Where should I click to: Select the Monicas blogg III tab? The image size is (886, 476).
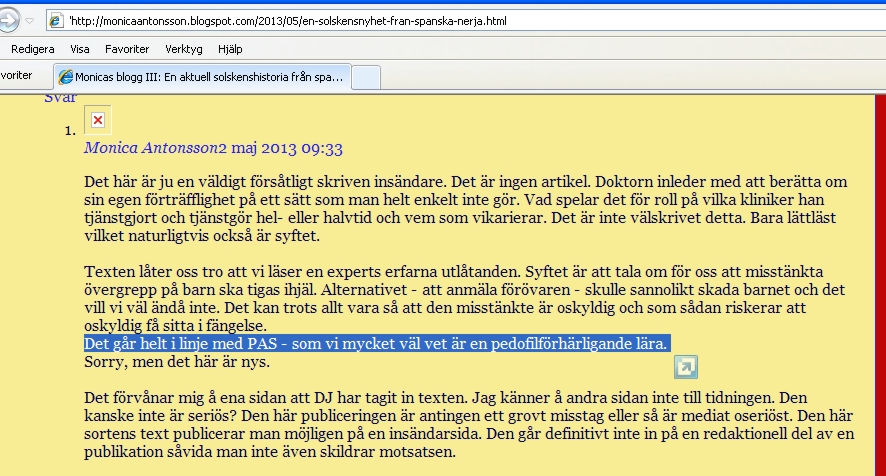pyautogui.click(x=203, y=77)
